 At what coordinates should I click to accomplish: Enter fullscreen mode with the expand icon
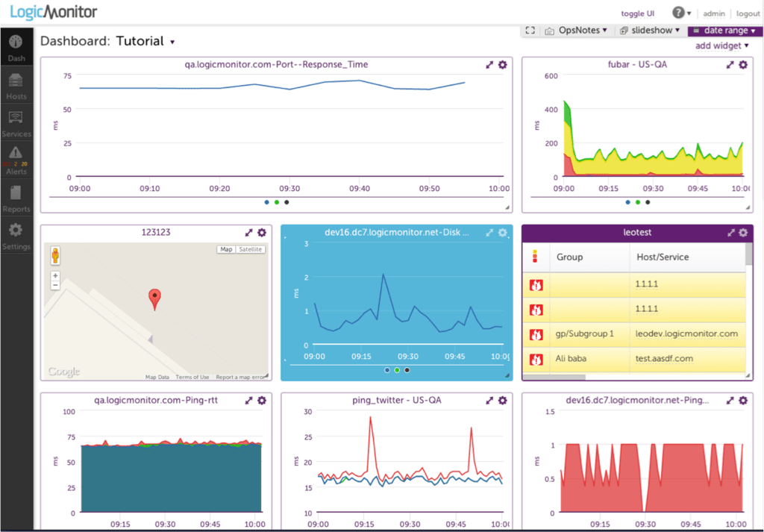[531, 30]
